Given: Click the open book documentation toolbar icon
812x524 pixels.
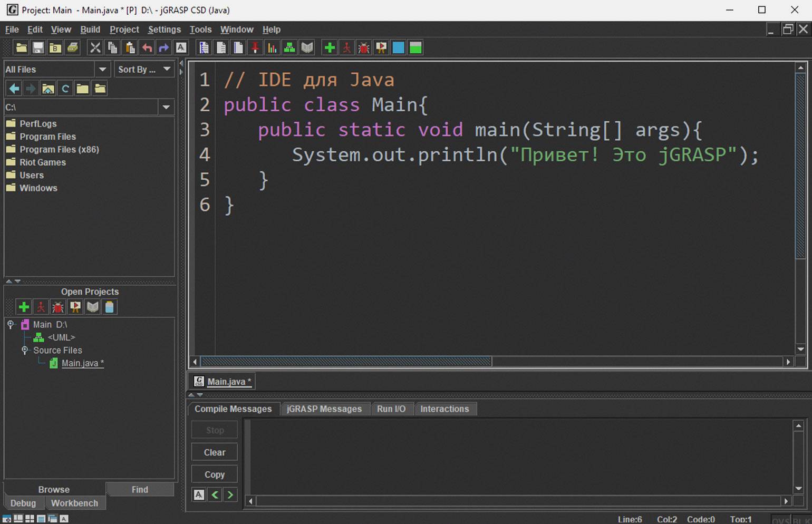Looking at the screenshot, I should pos(307,48).
